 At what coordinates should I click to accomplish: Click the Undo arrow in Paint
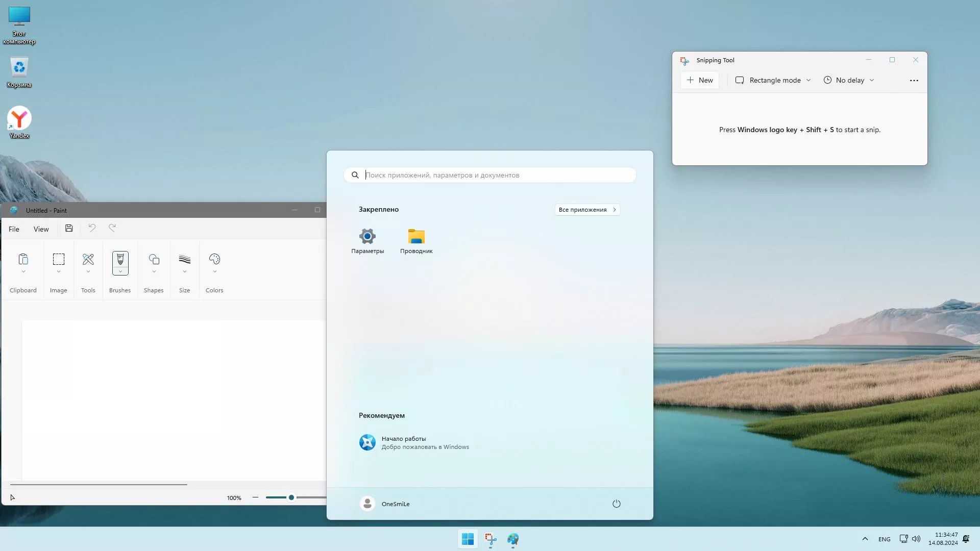click(x=92, y=228)
